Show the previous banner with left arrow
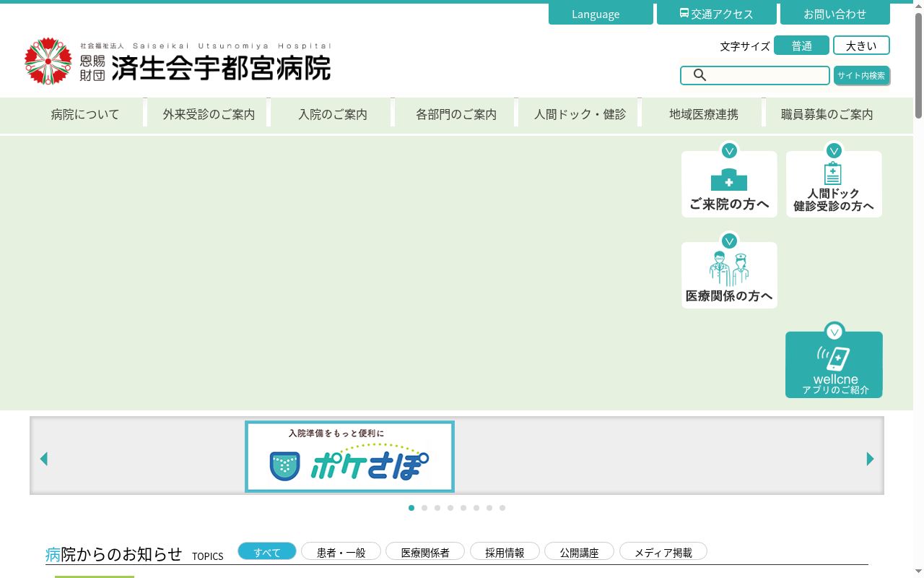 [44, 459]
